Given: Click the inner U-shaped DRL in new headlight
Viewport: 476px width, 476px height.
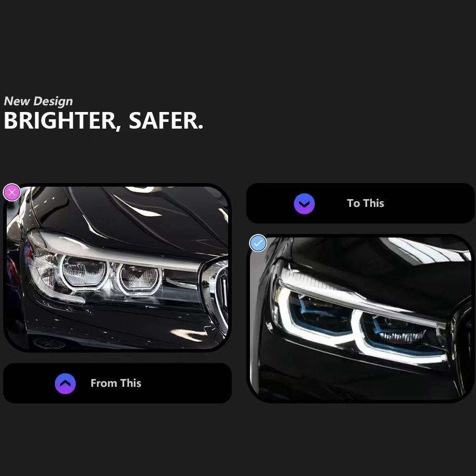Looking at the screenshot, I should click(401, 337).
